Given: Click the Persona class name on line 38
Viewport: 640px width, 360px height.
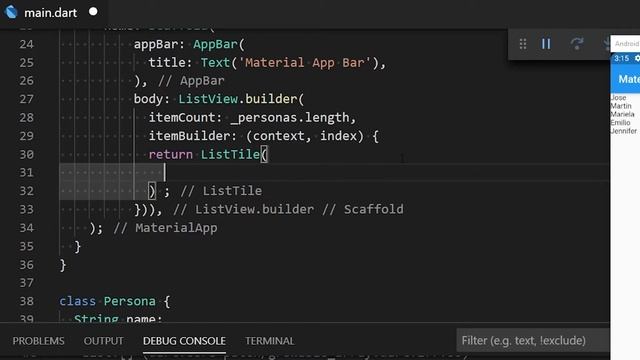Looking at the screenshot, I should [x=129, y=301].
